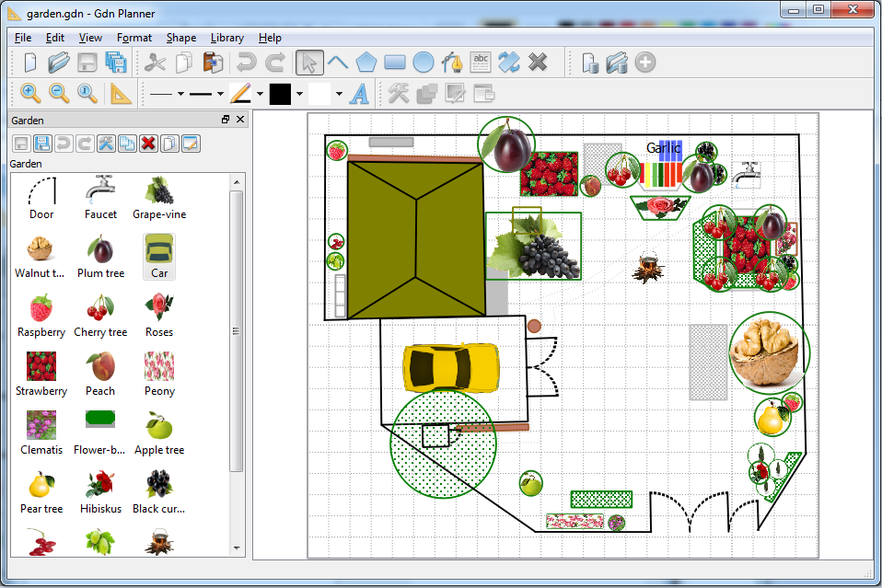The height and width of the screenshot is (588, 882).
Task: Click the open folder icon
Action: [59, 63]
